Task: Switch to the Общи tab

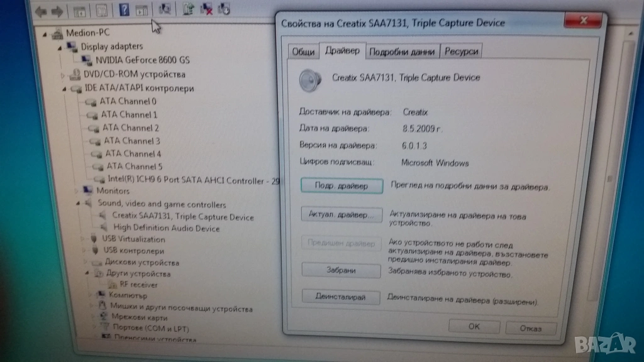Action: point(303,52)
